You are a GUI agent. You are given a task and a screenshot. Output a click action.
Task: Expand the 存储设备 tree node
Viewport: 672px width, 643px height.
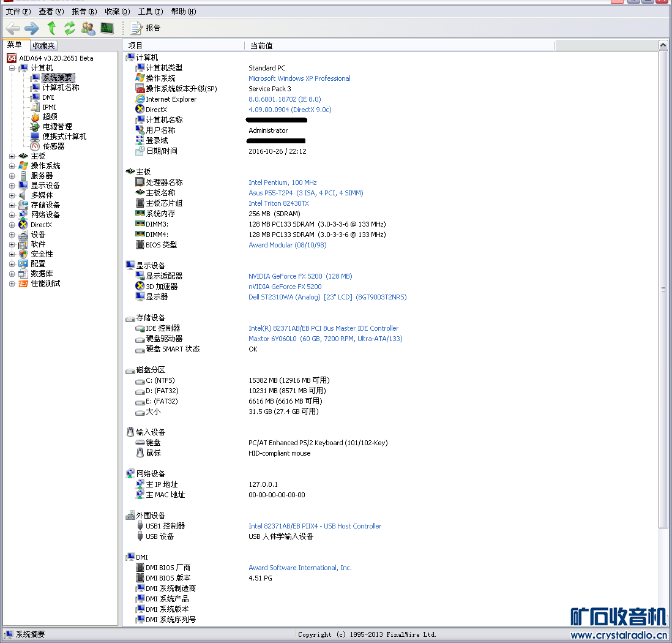coord(12,206)
